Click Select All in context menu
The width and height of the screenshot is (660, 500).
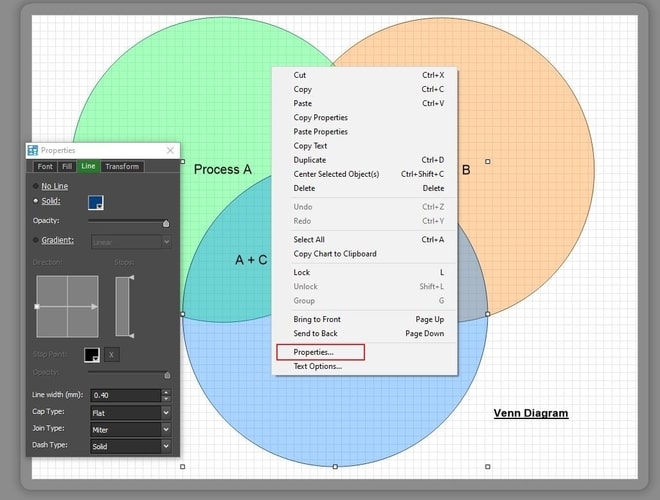tap(365, 239)
